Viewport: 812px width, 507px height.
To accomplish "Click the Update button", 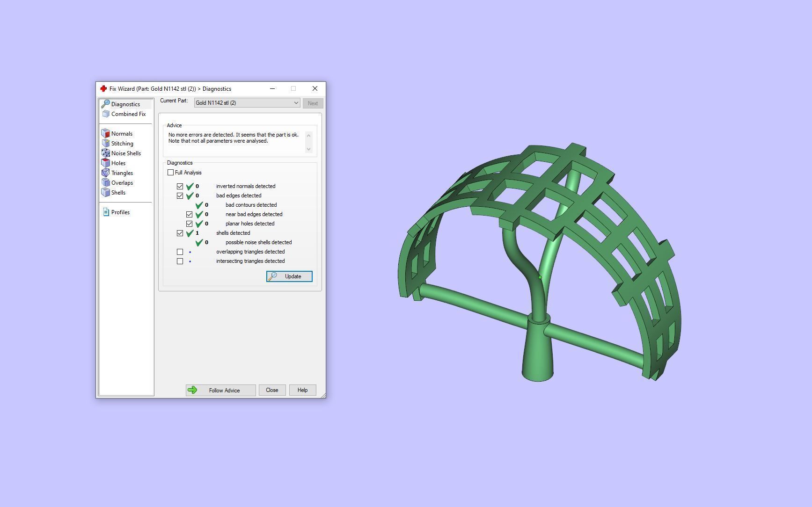I will 289,276.
